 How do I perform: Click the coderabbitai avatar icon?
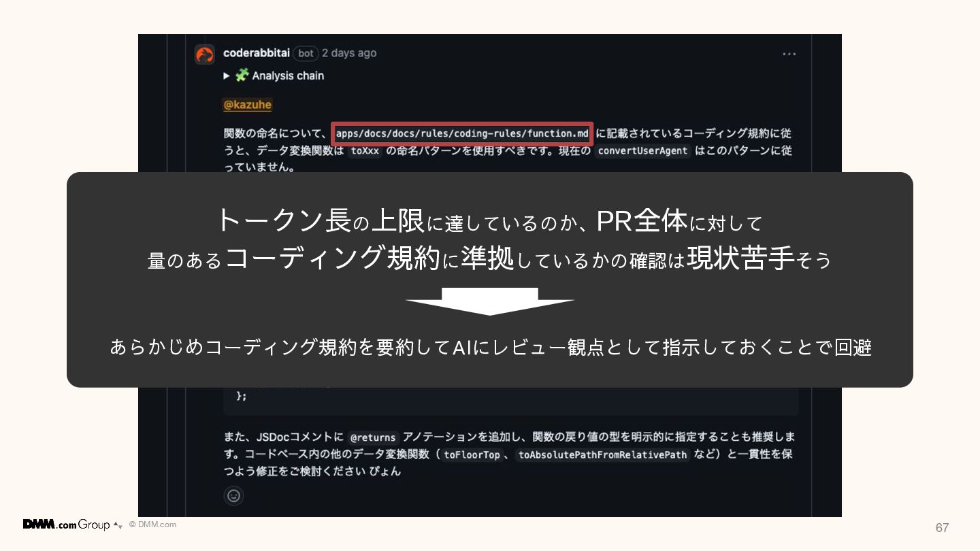click(x=205, y=54)
